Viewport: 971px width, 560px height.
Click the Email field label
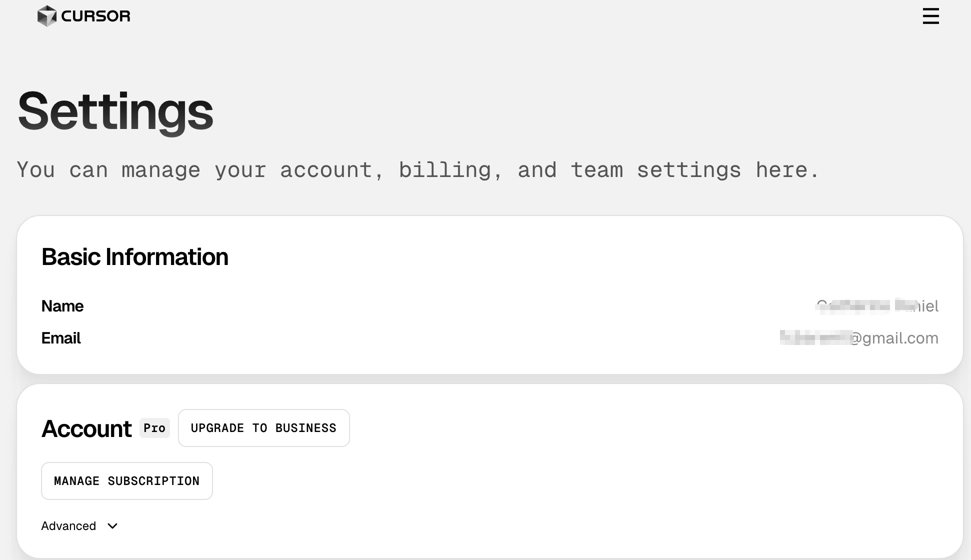[60, 338]
